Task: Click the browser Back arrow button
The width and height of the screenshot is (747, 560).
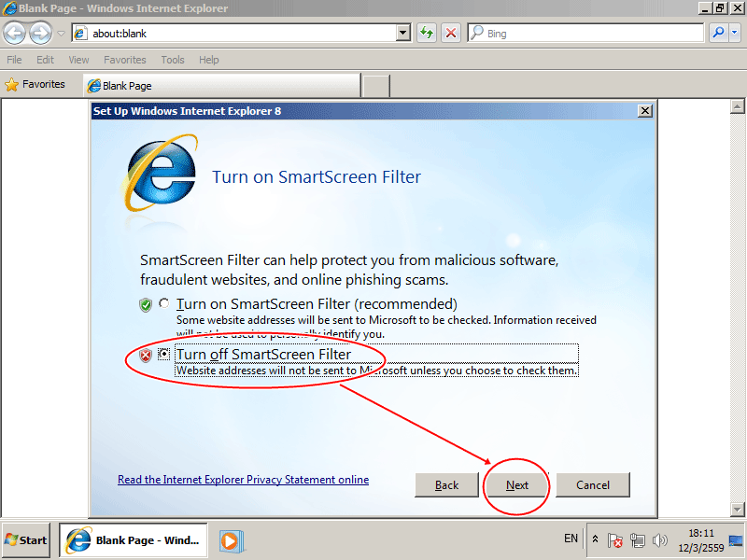Action: click(x=14, y=34)
